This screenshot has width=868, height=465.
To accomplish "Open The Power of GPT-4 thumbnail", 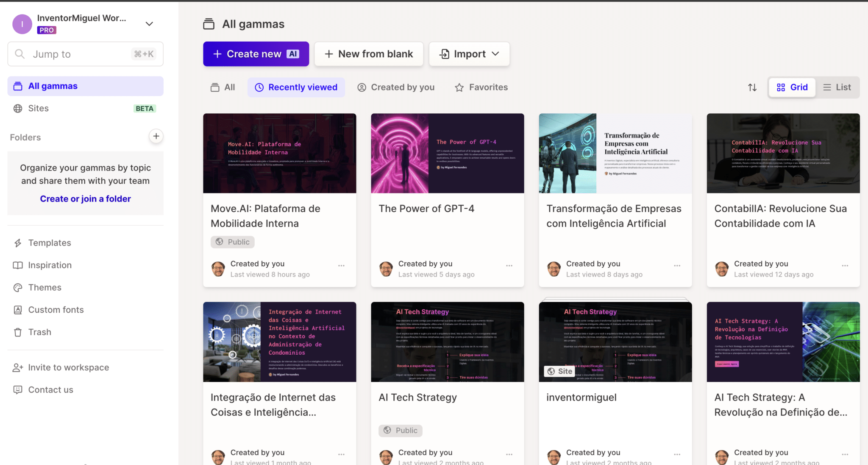I will point(448,153).
